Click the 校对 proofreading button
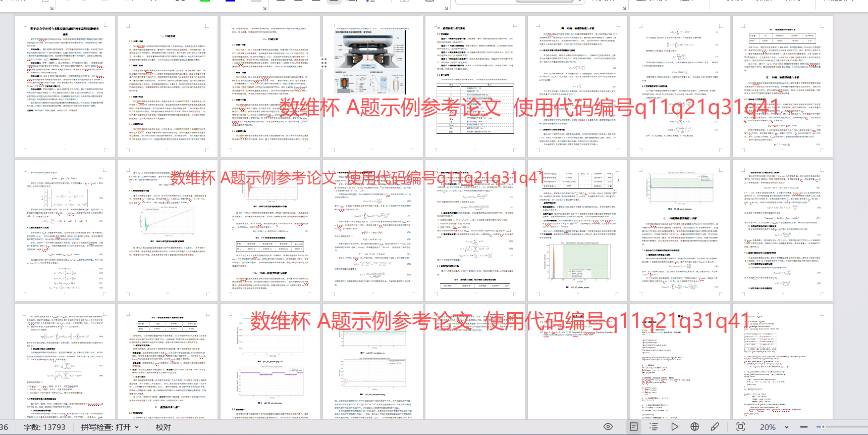 point(164,427)
